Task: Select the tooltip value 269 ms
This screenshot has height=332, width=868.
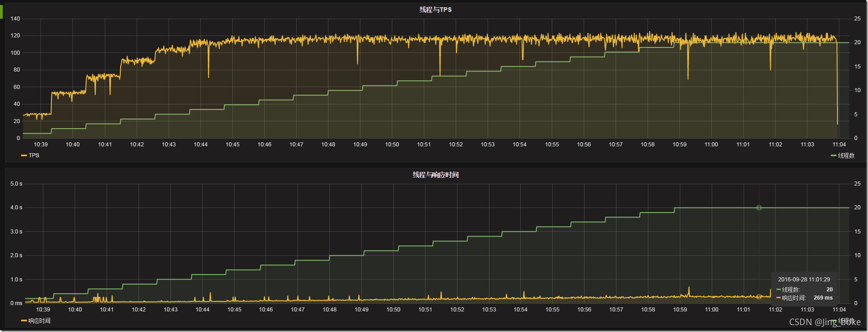Action: 823,298
